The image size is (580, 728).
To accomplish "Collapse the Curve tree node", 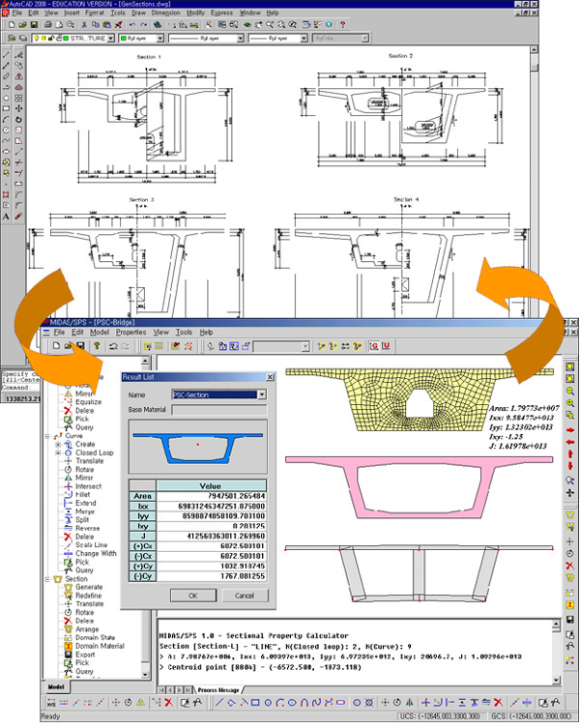I will [48, 435].
